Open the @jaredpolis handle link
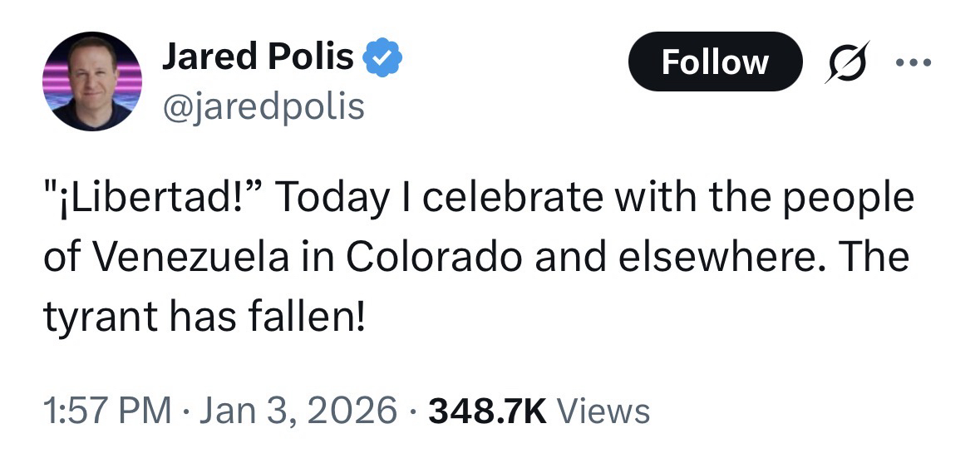This screenshot has width=980, height=463. [263, 106]
